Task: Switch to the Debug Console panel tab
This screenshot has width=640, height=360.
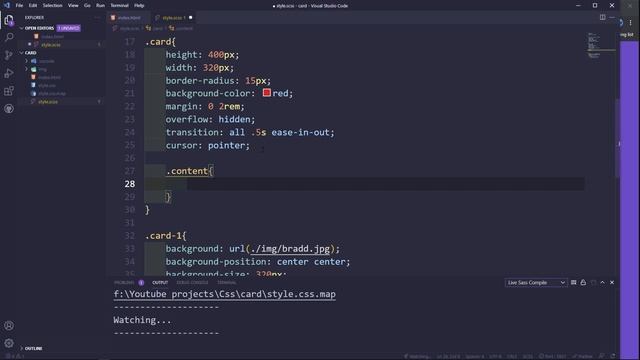Action: (x=192, y=282)
